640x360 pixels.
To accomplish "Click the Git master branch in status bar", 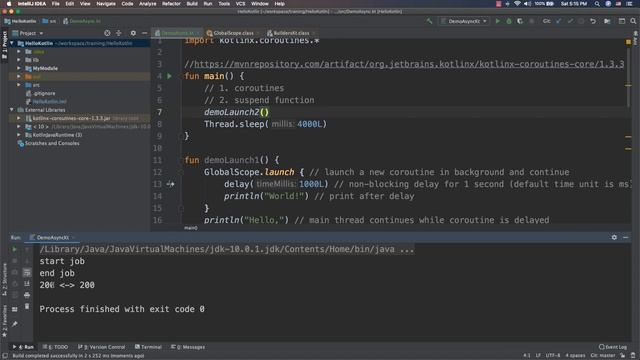I will pos(603,356).
